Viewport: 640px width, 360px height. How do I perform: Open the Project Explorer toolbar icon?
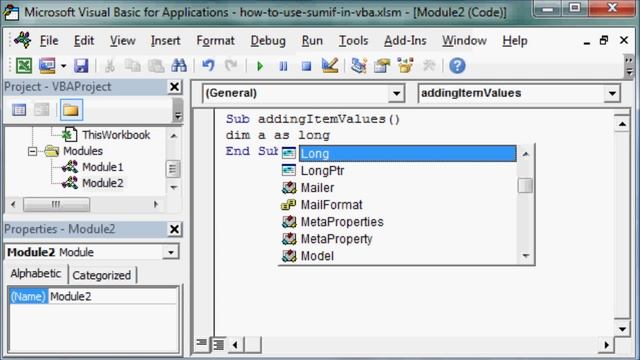[359, 65]
